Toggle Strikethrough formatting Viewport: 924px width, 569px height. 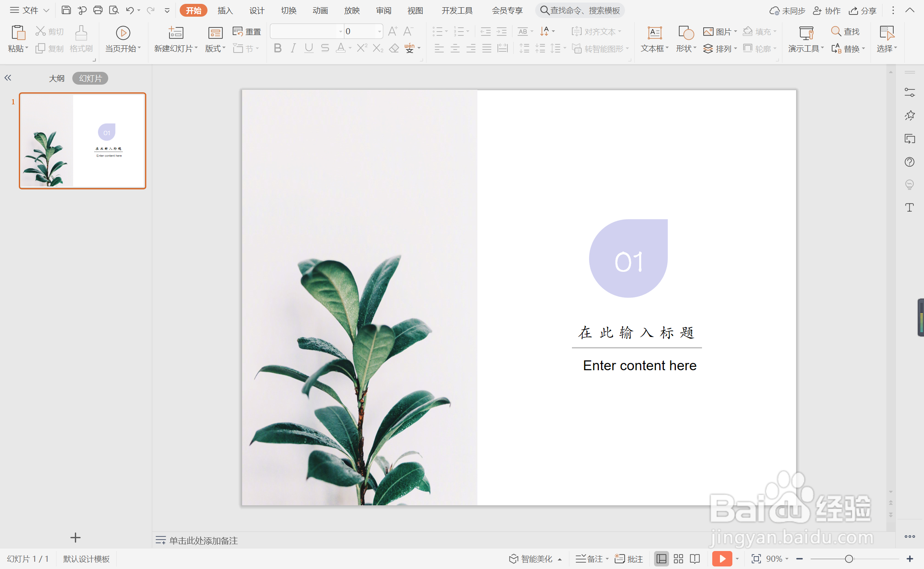(325, 48)
